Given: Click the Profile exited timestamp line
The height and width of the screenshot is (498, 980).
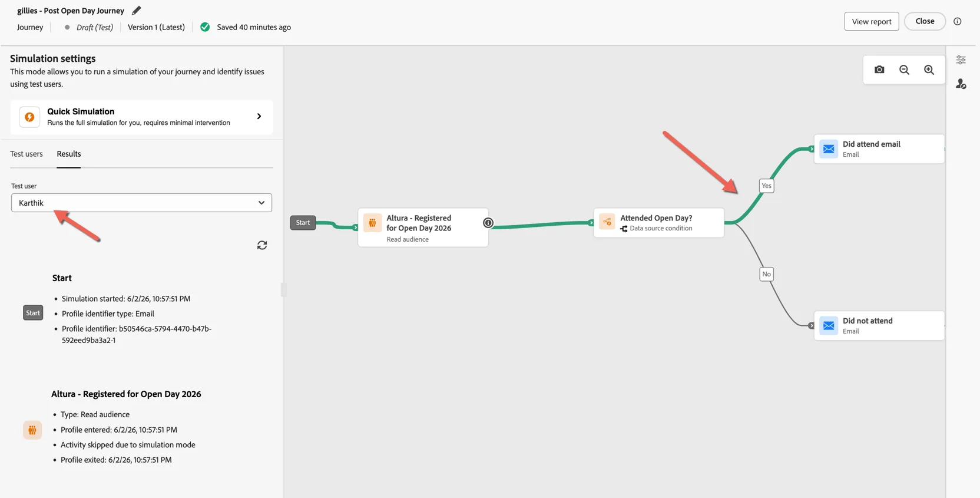Looking at the screenshot, I should click(116, 460).
